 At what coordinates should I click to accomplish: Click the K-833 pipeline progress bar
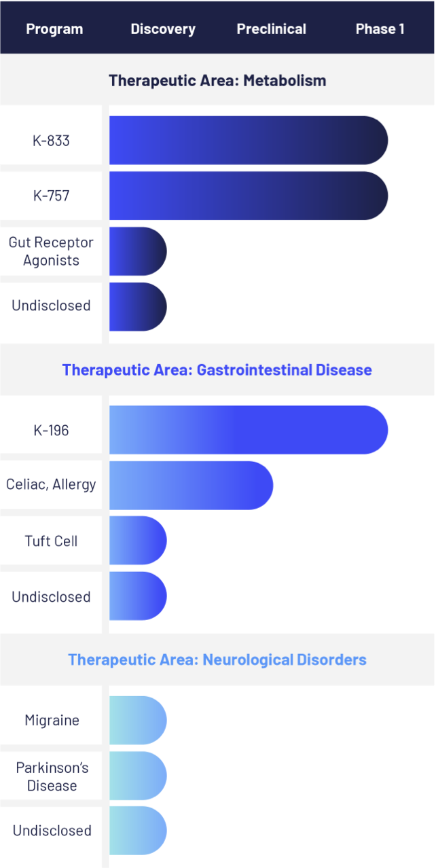pyautogui.click(x=248, y=141)
